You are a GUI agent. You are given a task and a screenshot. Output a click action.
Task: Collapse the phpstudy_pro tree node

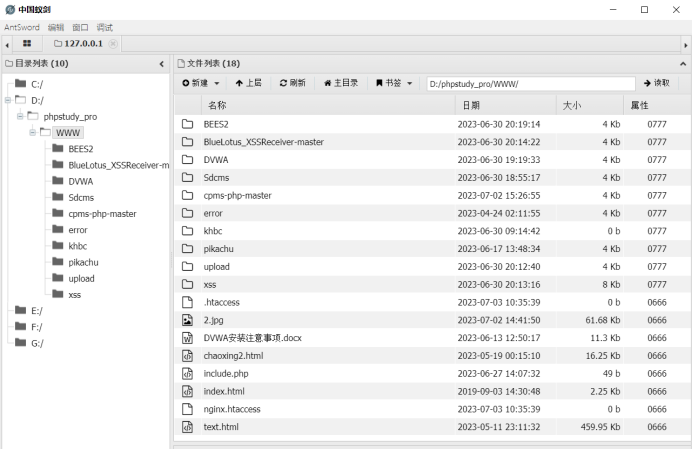click(20, 116)
